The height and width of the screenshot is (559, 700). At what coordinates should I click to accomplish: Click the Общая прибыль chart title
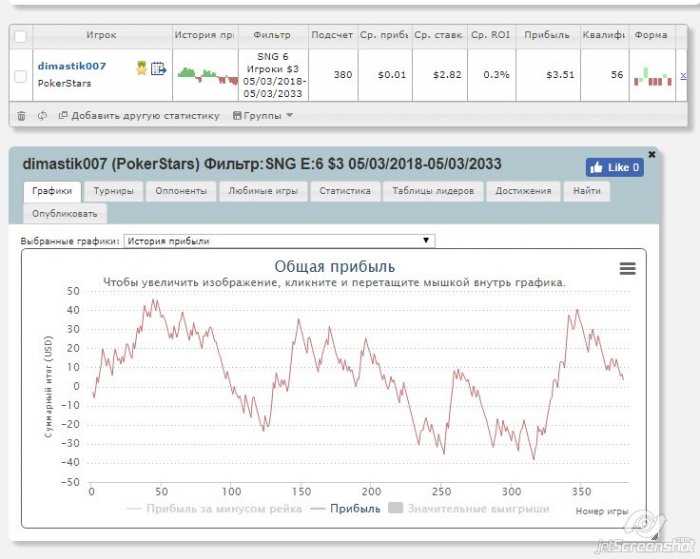(334, 267)
